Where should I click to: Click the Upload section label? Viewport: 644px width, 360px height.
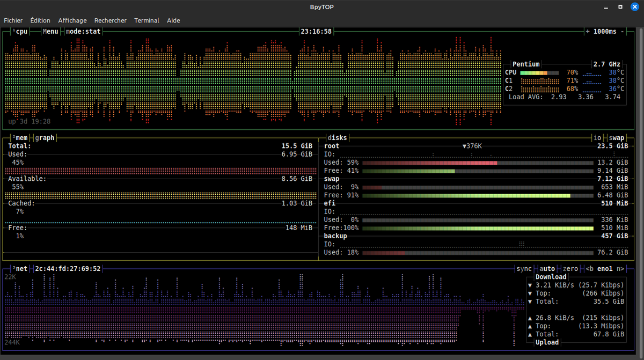pos(547,342)
